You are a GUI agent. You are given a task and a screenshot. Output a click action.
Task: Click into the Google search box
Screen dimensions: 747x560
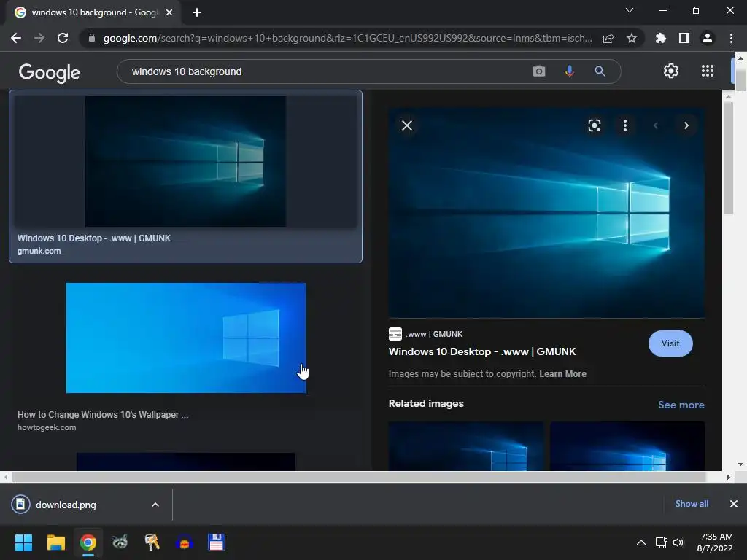tap(324, 71)
